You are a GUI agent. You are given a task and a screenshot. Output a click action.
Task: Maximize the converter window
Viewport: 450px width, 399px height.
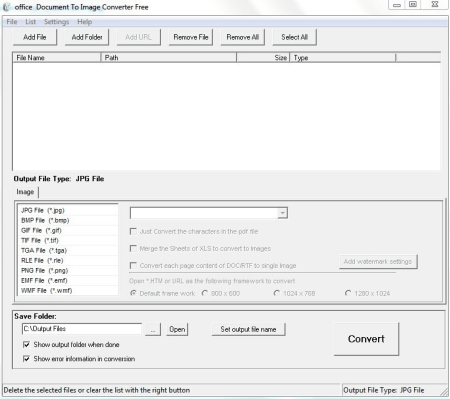point(413,5)
